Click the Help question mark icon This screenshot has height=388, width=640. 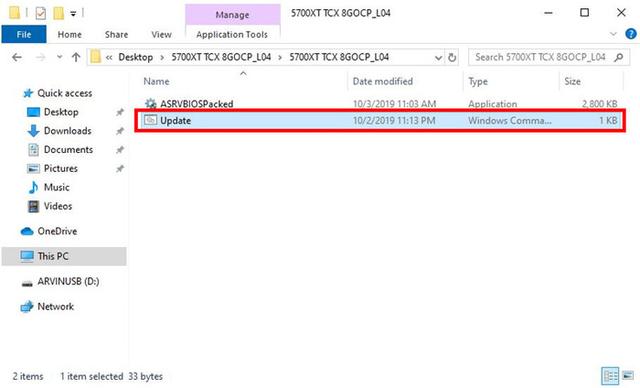631,34
